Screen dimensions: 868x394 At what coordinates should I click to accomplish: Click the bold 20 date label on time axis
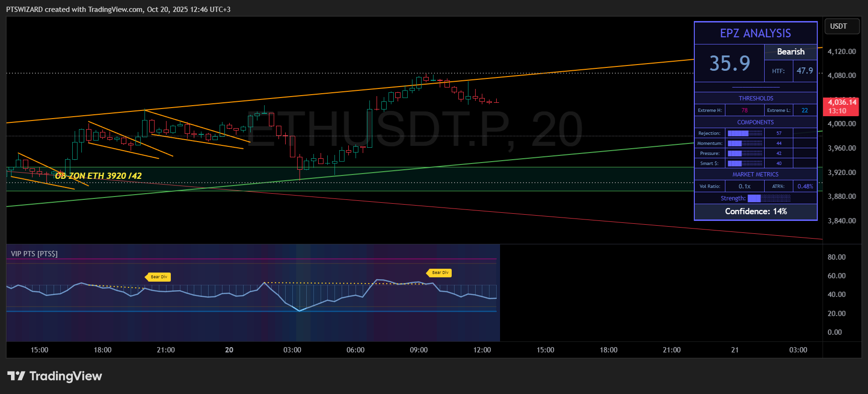[x=229, y=350]
